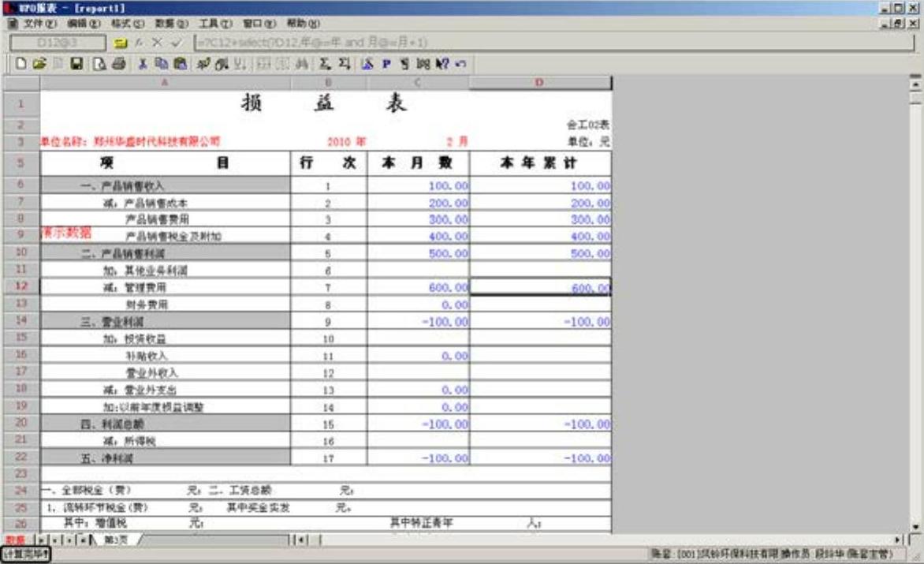924x564 pixels.
Task: Open the 编辑(E) menu
Action: [83, 24]
